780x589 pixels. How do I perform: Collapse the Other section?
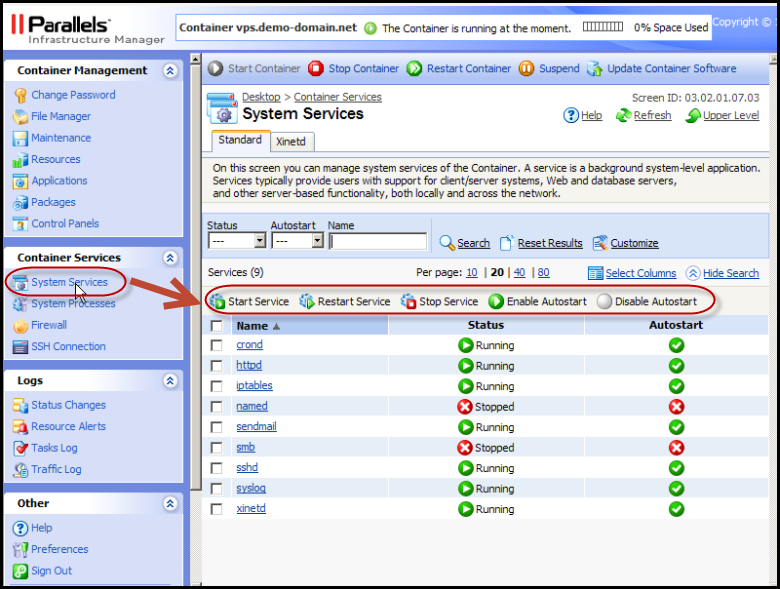tap(170, 503)
